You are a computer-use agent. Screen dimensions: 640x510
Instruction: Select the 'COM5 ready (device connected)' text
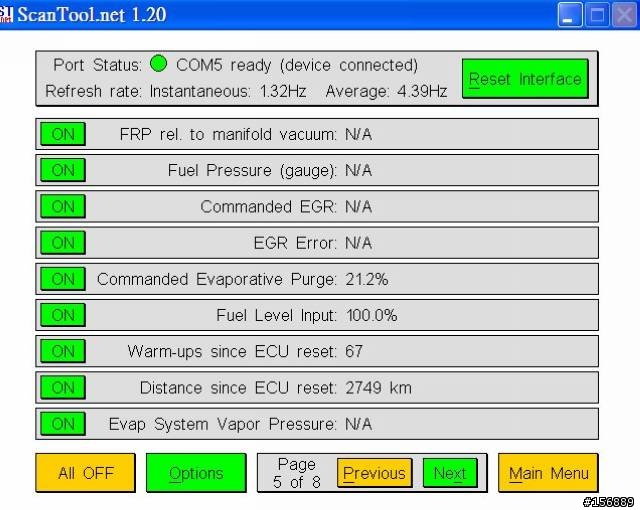tap(297, 65)
